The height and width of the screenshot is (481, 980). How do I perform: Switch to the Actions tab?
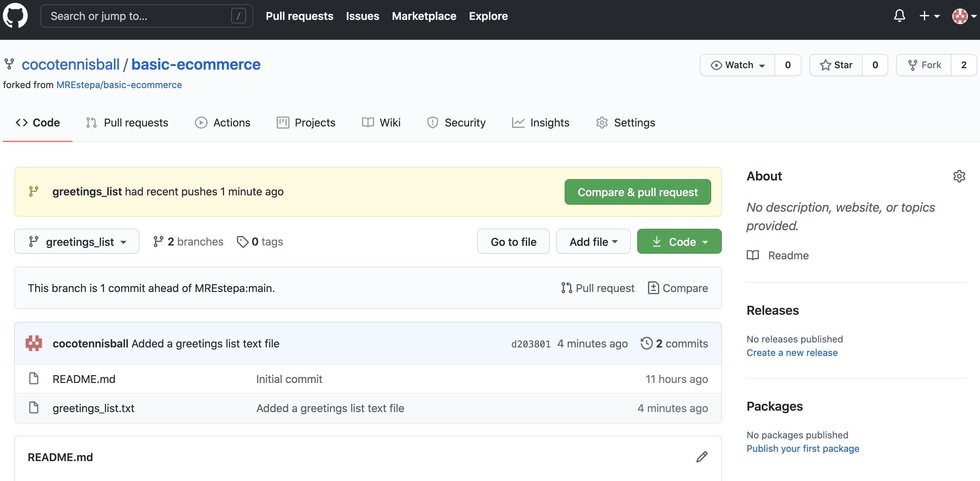pyautogui.click(x=223, y=122)
